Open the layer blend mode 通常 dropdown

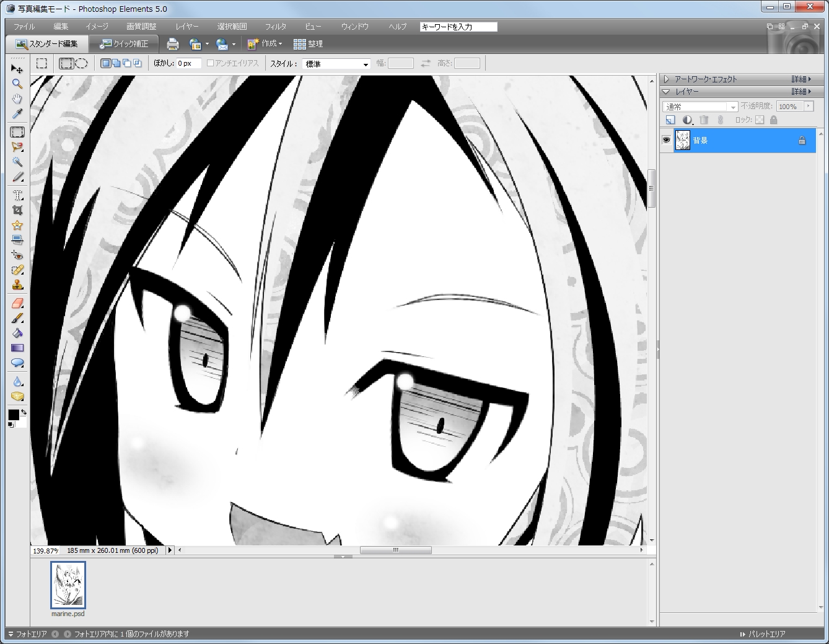tap(700, 107)
